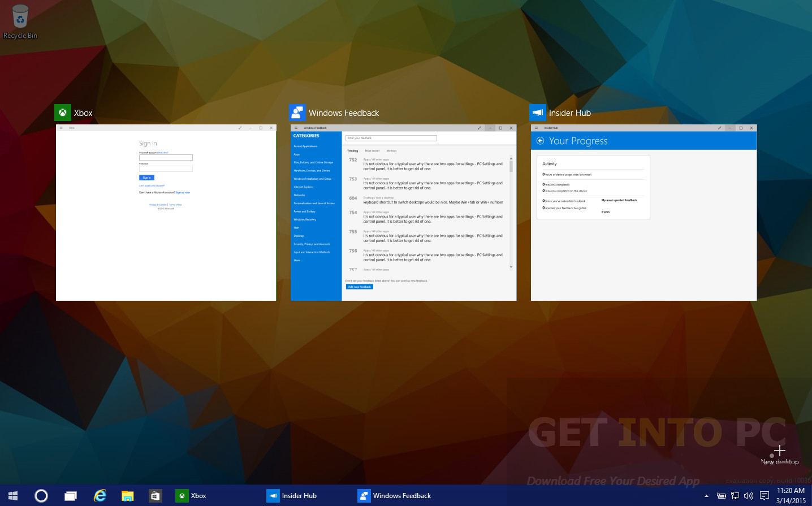Select Networks feedback category
This screenshot has height=506, width=812.
point(299,195)
